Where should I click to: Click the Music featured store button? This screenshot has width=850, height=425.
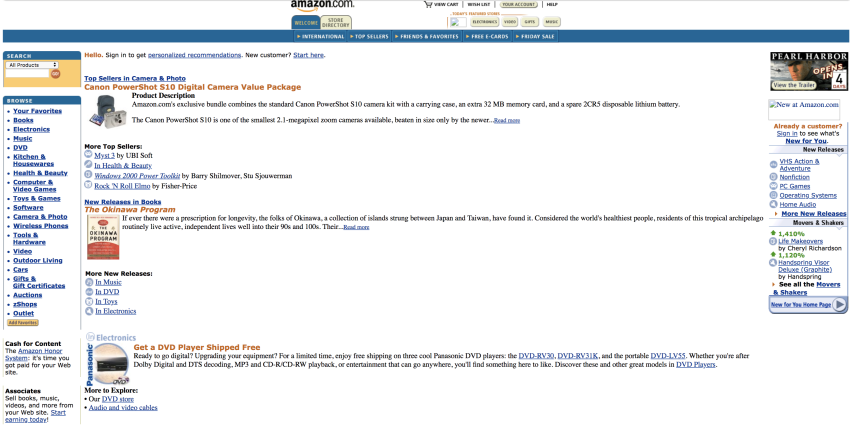click(x=551, y=22)
